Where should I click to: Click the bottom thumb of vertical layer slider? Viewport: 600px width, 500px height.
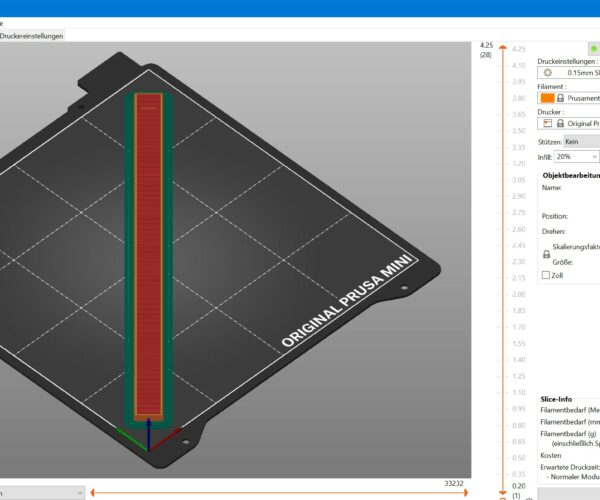point(503,493)
